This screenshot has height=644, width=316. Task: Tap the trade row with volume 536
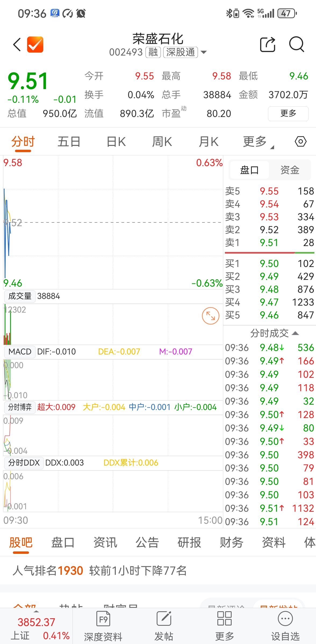pos(269,347)
